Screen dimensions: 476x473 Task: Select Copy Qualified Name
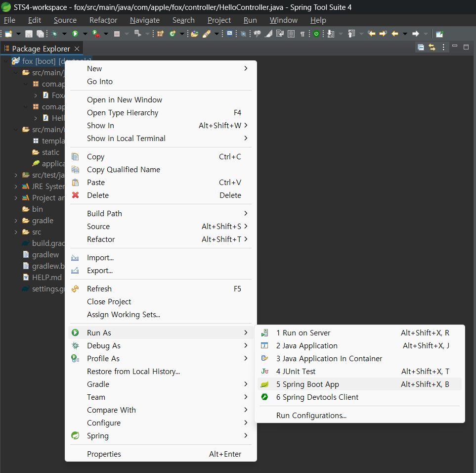tap(161, 170)
